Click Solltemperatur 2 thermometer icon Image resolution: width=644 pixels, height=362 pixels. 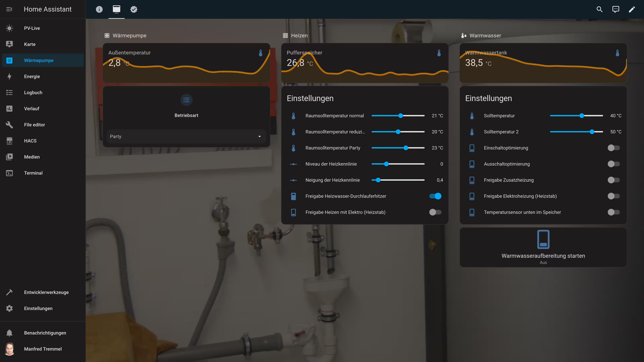(x=472, y=132)
